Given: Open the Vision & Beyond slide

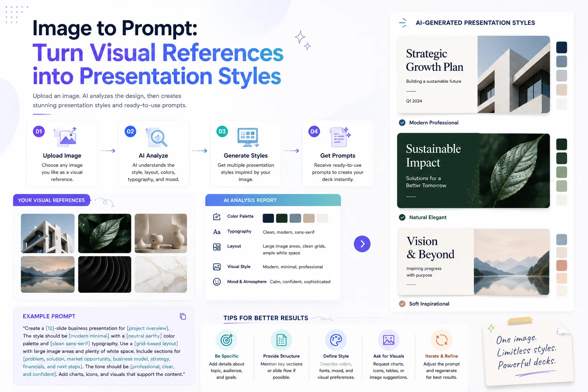Looking at the screenshot, I should coord(474,262).
